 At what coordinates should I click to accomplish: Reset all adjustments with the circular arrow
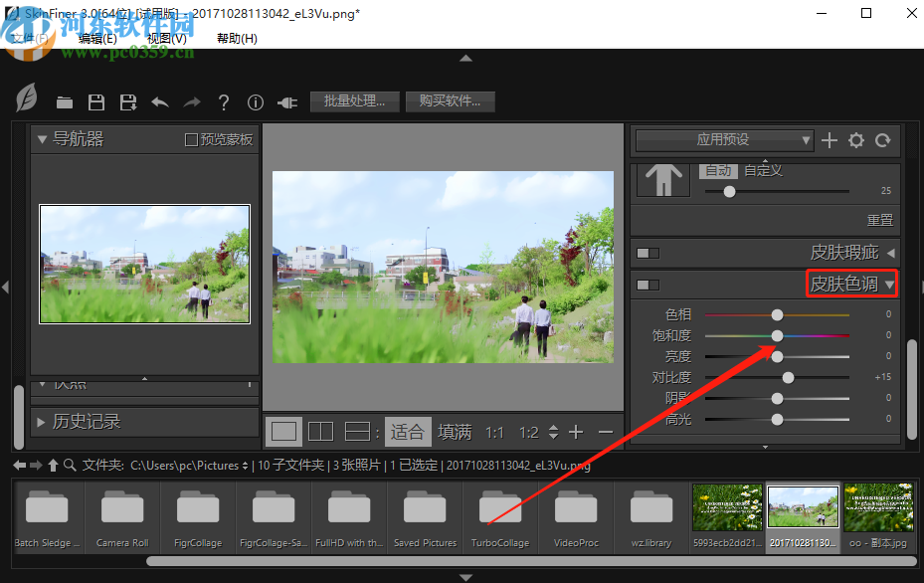click(882, 140)
